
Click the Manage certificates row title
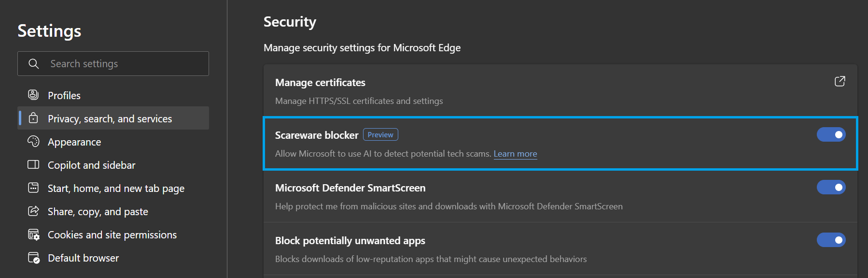(320, 83)
